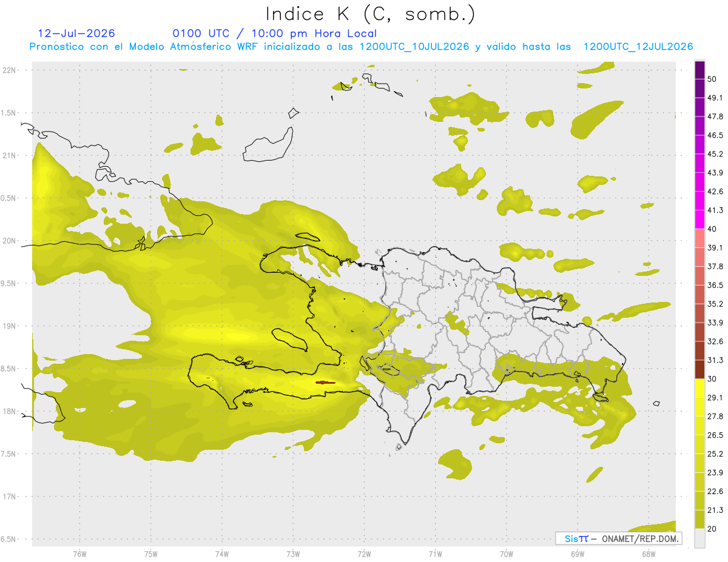Click the colorbar value "40"
The width and height of the screenshot is (728, 562).
coord(712,229)
